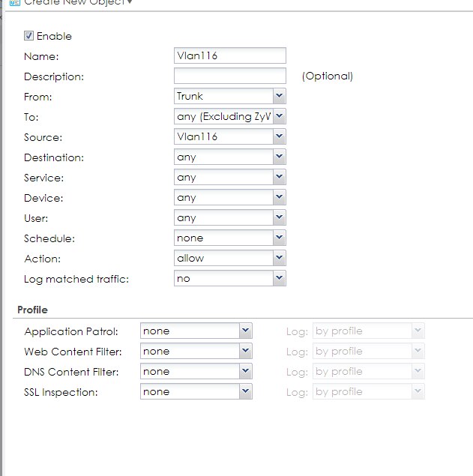Open the To zone dropdown
Image resolution: width=473 pixels, height=476 pixels.
tap(230, 116)
